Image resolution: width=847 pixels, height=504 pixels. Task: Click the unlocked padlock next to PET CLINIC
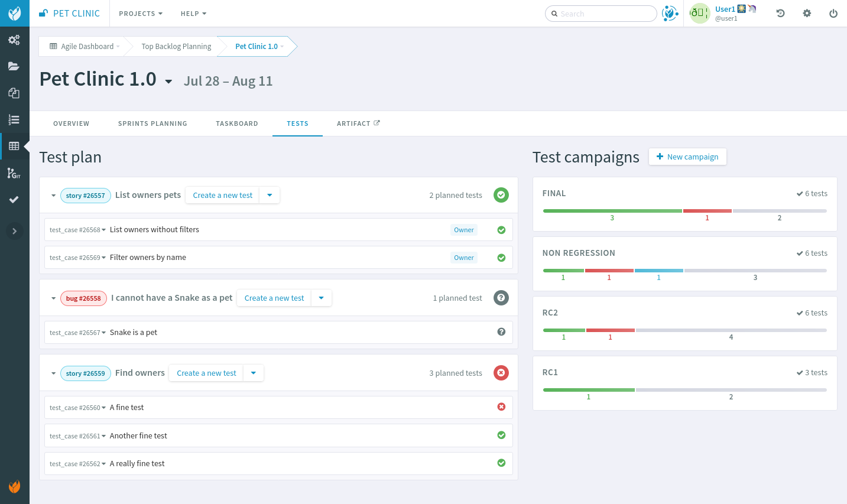click(43, 13)
